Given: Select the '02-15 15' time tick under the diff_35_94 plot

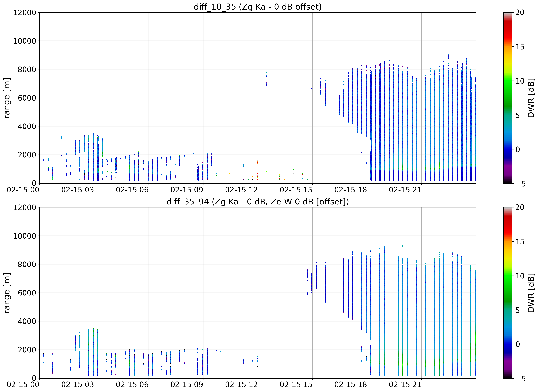Looking at the screenshot, I should 296,385.
